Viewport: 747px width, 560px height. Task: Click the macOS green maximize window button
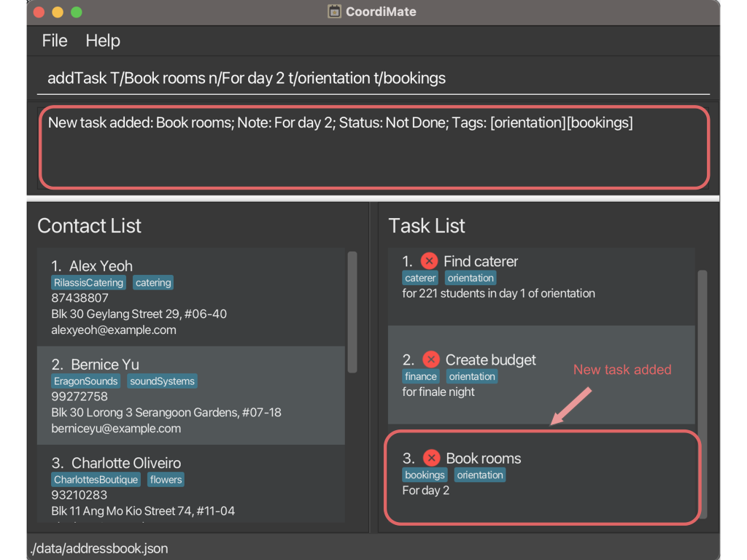pos(76,12)
